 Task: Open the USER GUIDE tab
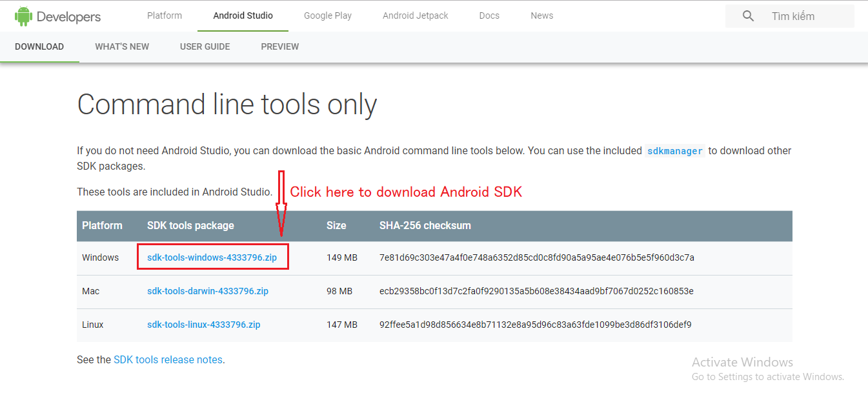click(x=205, y=46)
